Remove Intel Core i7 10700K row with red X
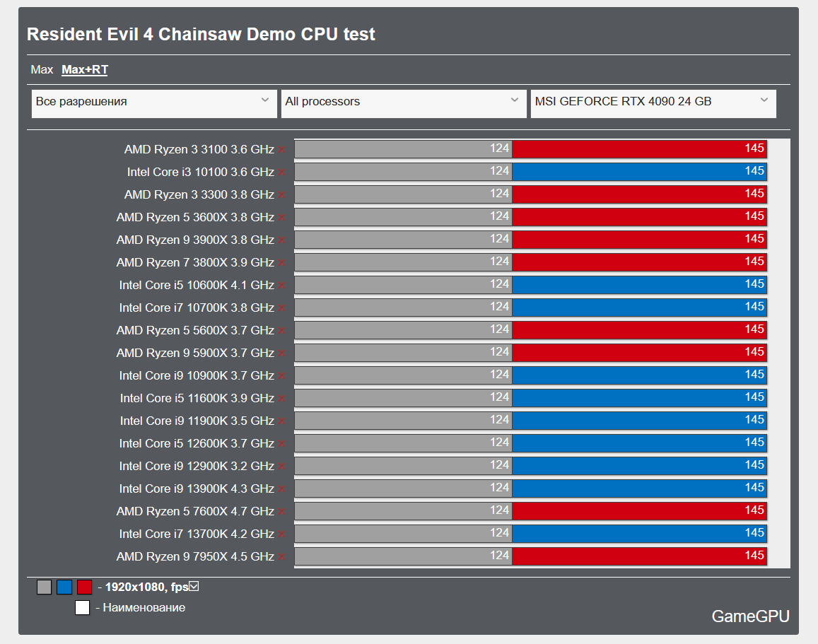Image resolution: width=818 pixels, height=644 pixels. 281,308
